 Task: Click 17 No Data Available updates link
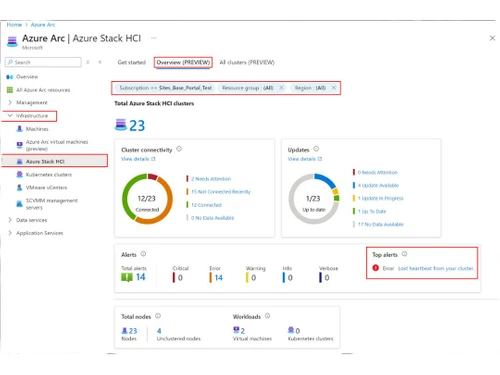[x=380, y=224]
